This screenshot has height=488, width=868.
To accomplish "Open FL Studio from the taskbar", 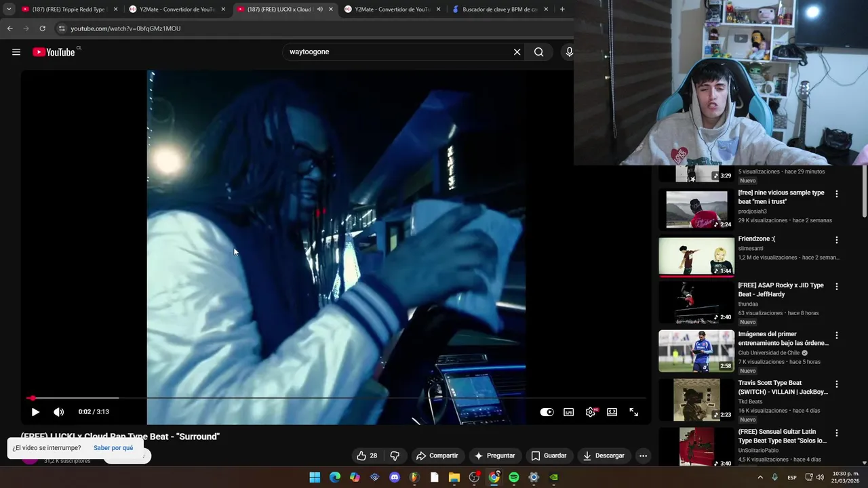I will click(414, 477).
